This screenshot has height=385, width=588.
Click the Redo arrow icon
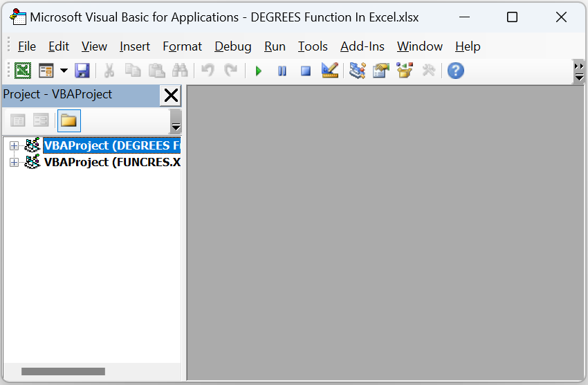point(231,71)
